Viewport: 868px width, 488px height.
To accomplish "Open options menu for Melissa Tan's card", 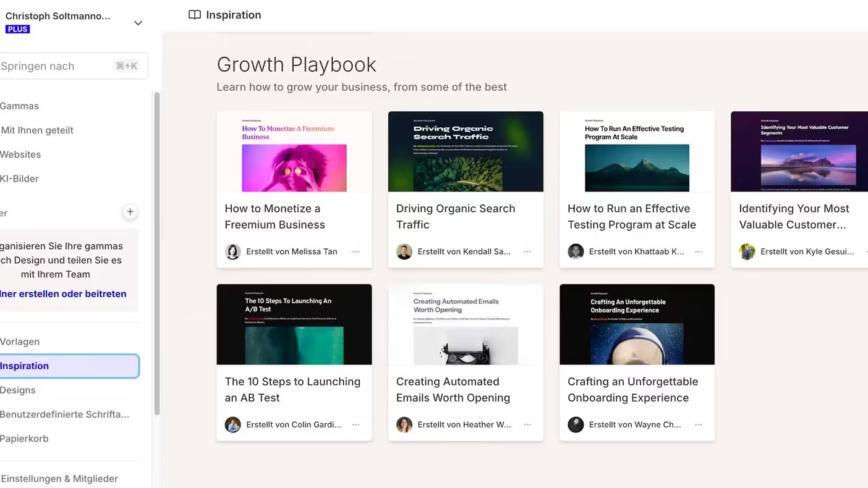I will click(x=355, y=251).
